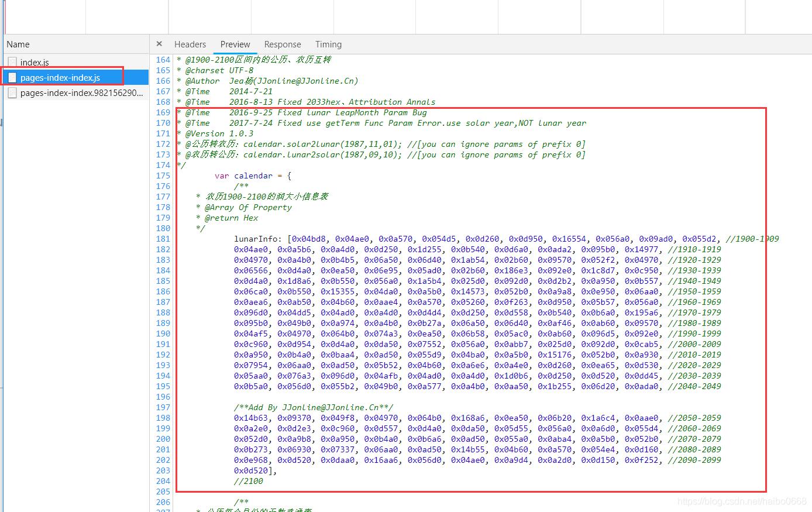Screen dimensions: 812x512
Task: Switch to the Response tab
Action: click(x=283, y=44)
